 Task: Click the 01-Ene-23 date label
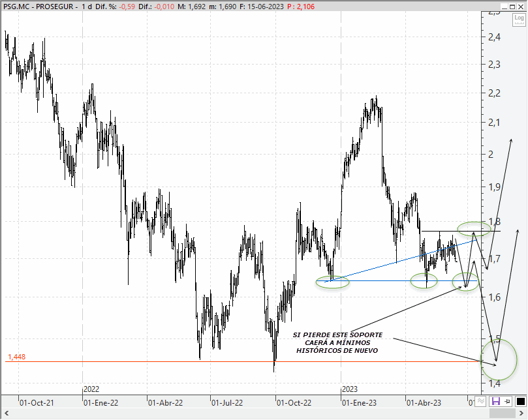coord(360,403)
